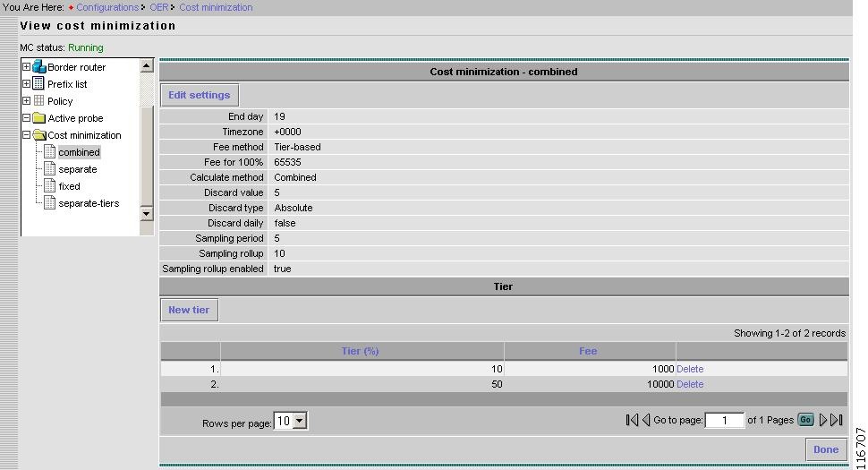Select the Policy tree label
The width and height of the screenshot is (868, 470).
60,101
